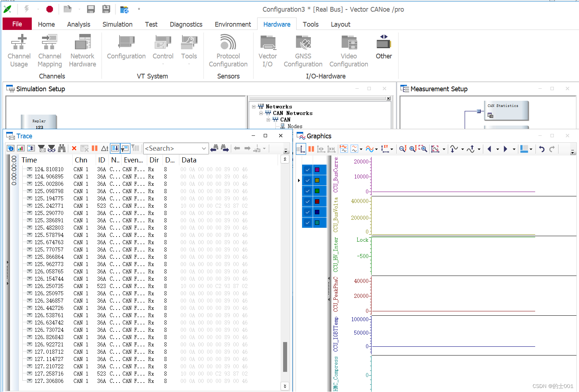Click the Trace vertical scrollbar thumb
The width and height of the screenshot is (579, 392).
tap(285, 357)
